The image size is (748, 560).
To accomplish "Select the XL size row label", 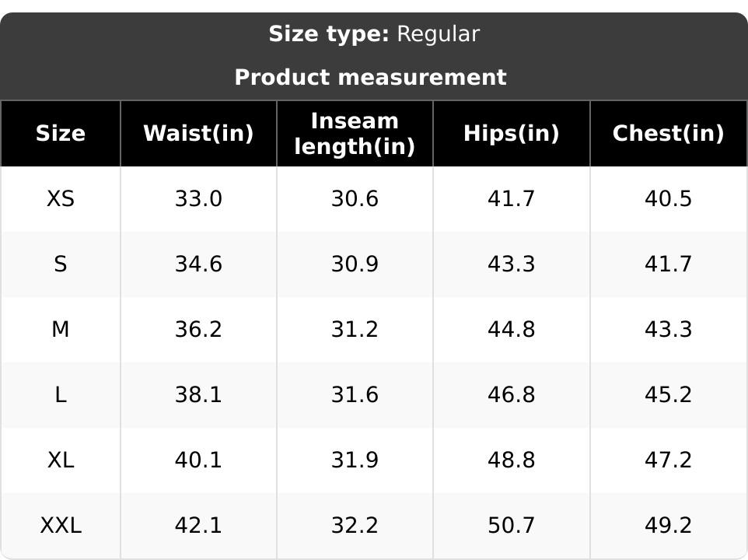I will click(x=61, y=460).
